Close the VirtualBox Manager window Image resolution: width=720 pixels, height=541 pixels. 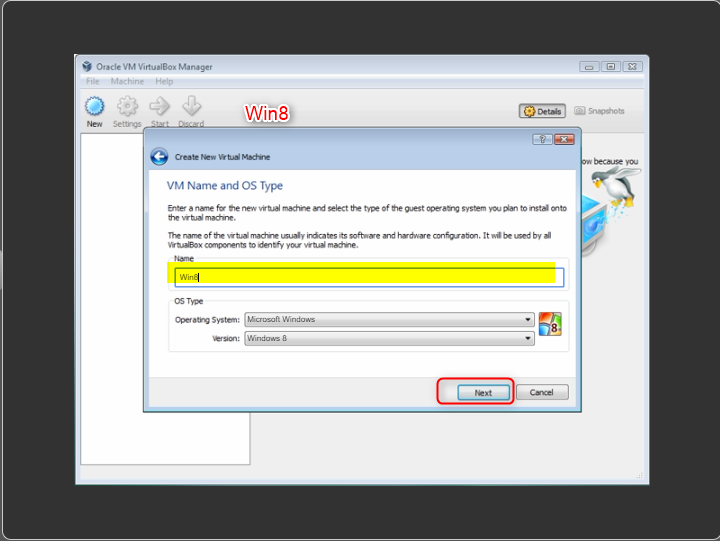(x=632, y=67)
